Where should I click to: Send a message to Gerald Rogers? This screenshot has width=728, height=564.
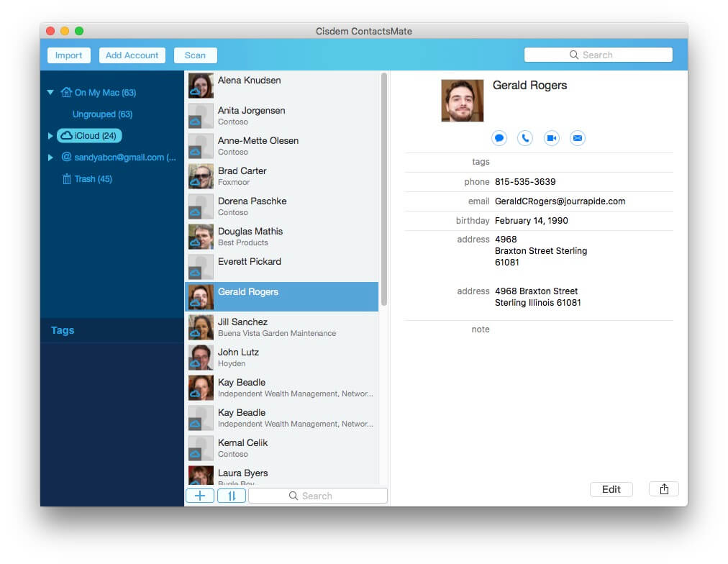click(x=499, y=138)
